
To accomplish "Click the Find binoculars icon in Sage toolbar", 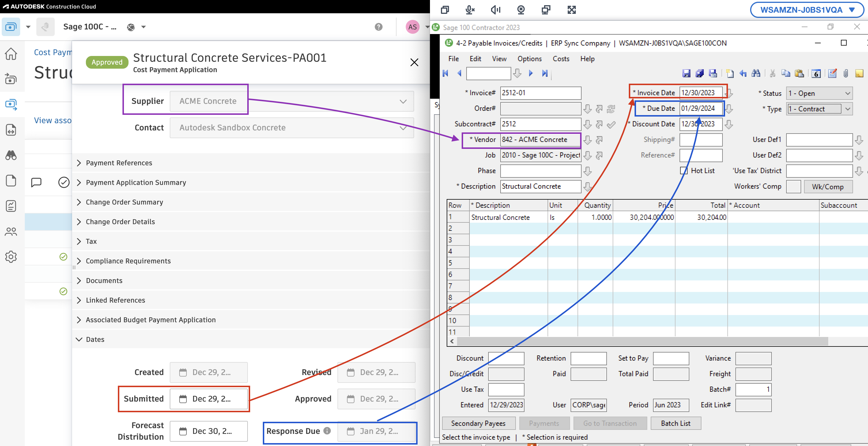I will (756, 73).
